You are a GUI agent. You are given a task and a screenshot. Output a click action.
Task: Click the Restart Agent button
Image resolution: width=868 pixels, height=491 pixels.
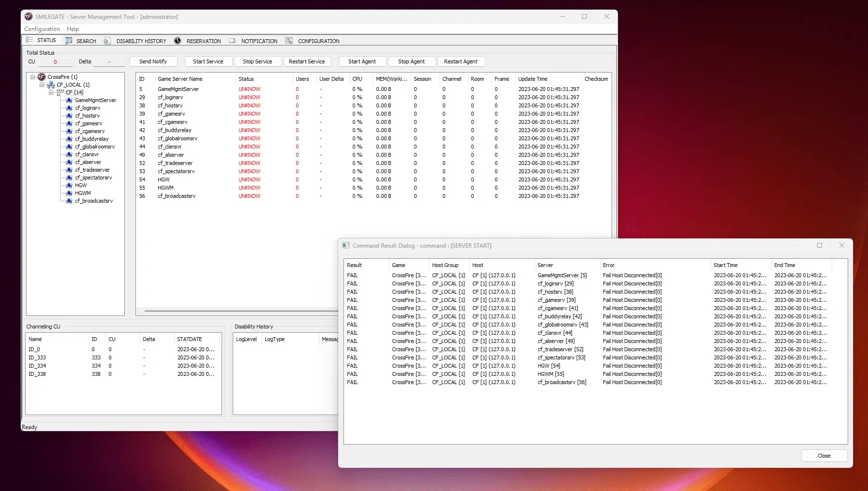tap(461, 61)
